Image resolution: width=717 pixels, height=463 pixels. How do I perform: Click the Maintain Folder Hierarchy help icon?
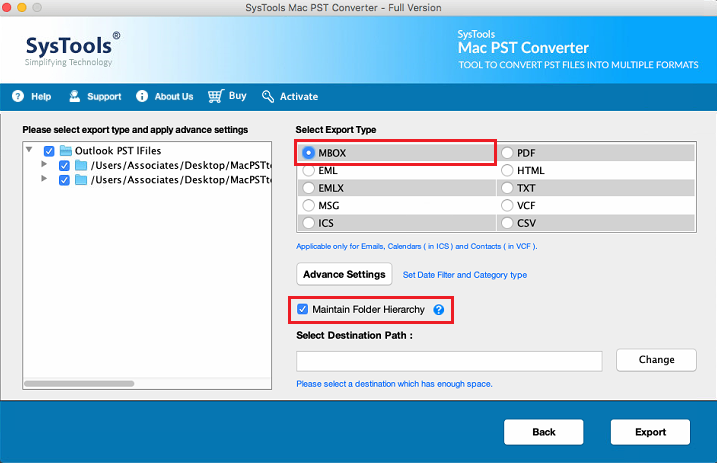pos(439,310)
